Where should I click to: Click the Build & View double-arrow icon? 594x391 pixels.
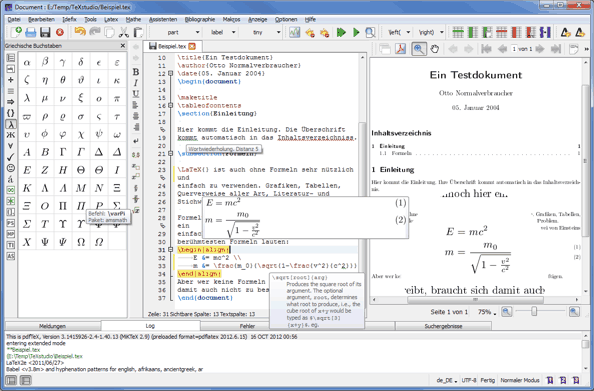(341, 33)
